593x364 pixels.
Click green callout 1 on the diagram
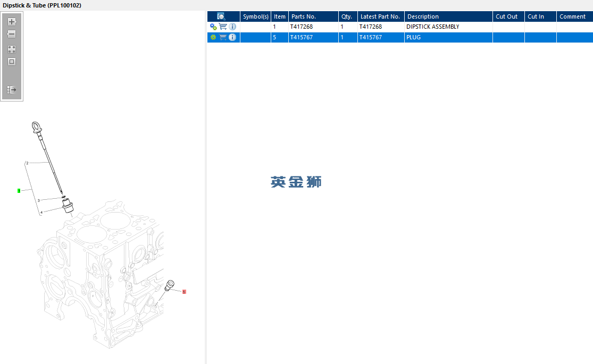pyautogui.click(x=19, y=191)
